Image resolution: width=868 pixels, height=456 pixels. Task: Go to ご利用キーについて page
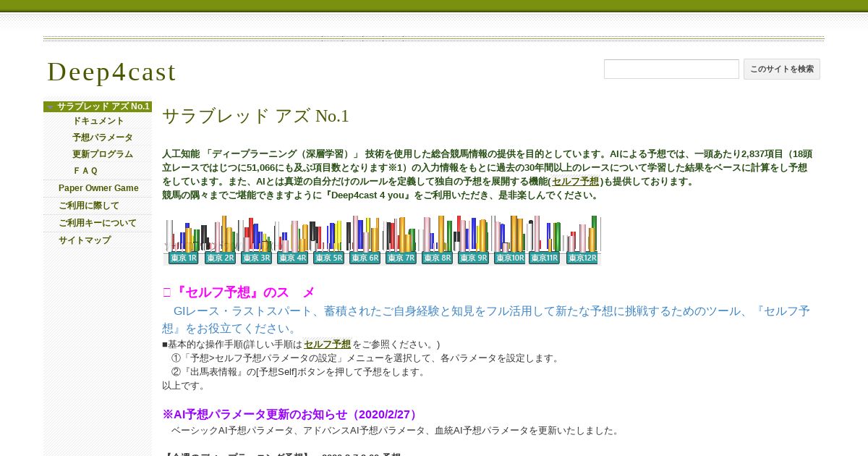point(98,223)
